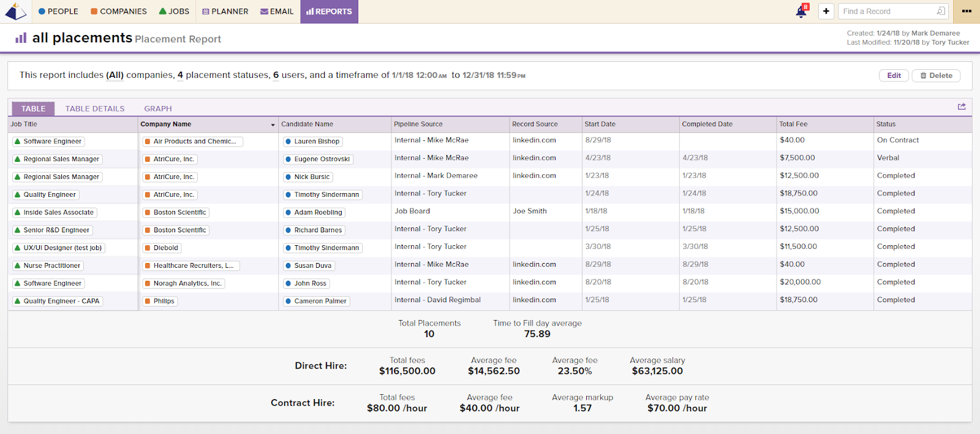Open the Boston Scientific company tag for Adam Roebling
The image size is (980, 434).
click(175, 212)
